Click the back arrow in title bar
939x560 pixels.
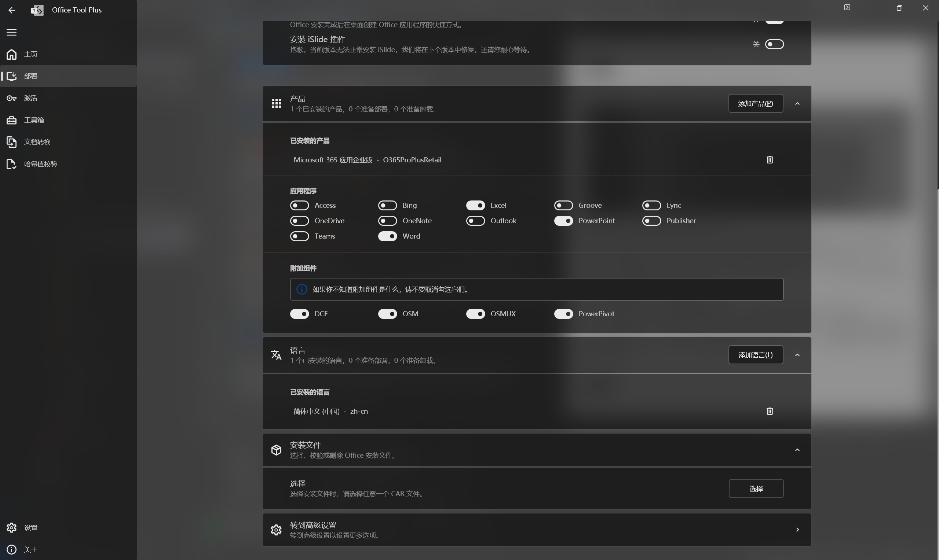(12, 10)
